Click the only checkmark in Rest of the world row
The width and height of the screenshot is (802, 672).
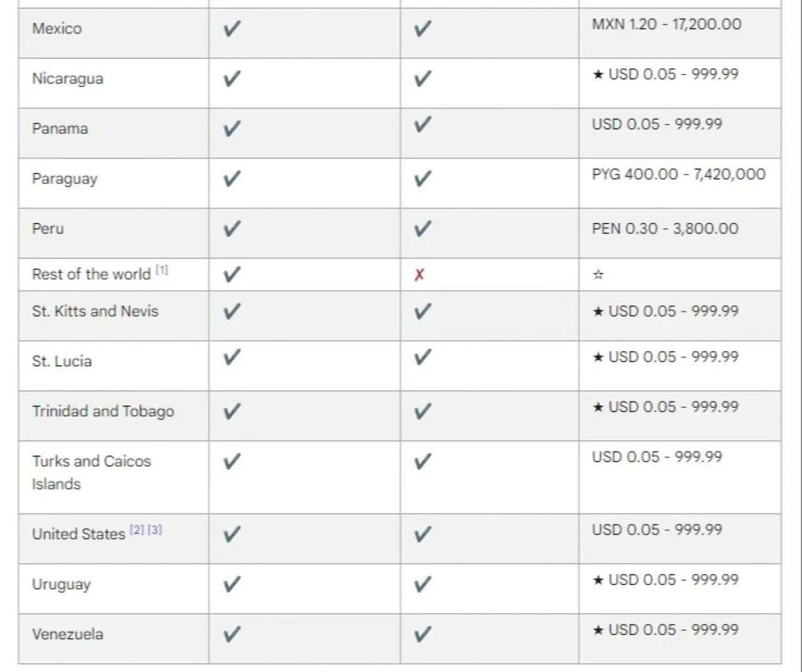[232, 274]
